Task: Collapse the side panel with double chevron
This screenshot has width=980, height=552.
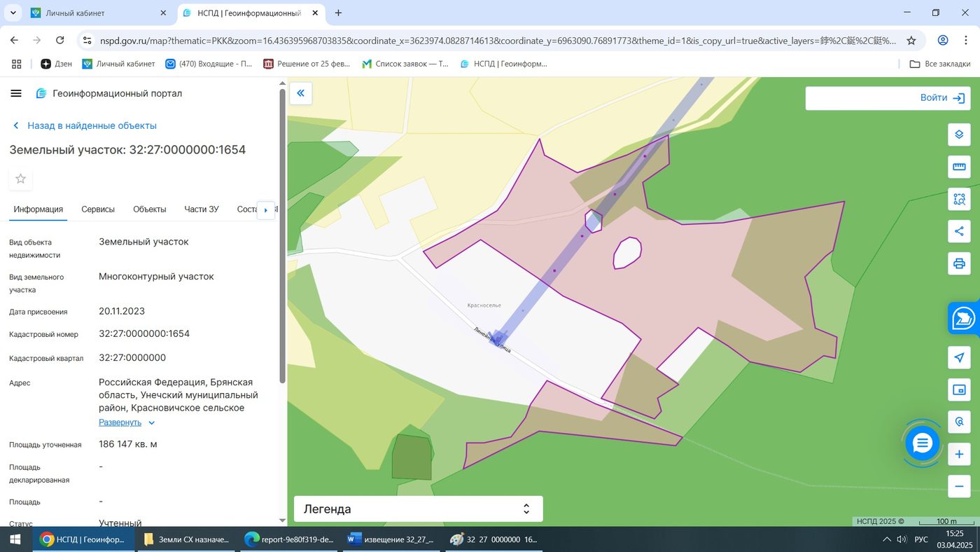Action: (x=301, y=93)
